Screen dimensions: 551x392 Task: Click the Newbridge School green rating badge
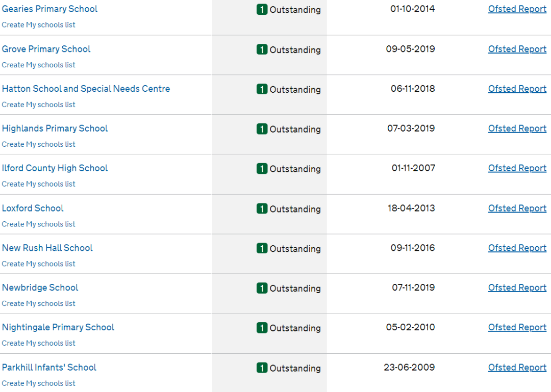click(x=262, y=289)
